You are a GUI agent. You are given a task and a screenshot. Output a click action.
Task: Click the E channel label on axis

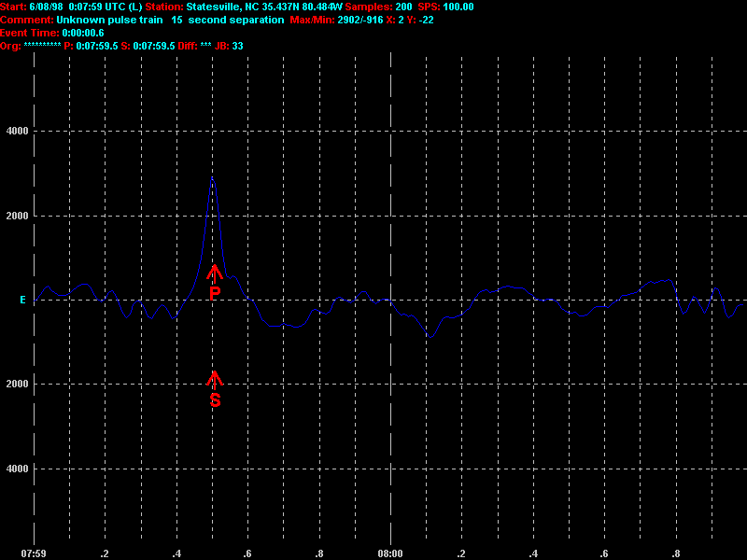[x=22, y=301]
